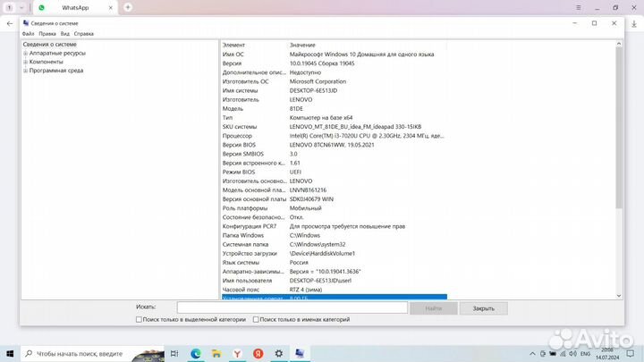Image resolution: width=644 pixels, height=362 pixels.
Task: Select the Имя системы row
Action: point(334,90)
